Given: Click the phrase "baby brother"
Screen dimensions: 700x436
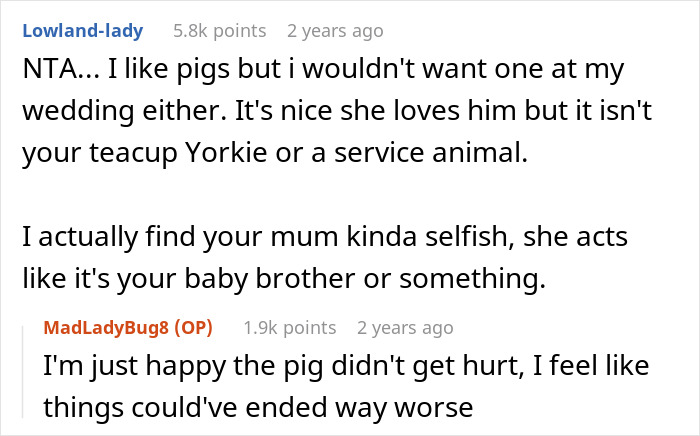Looking at the screenshot, I should tap(292, 279).
